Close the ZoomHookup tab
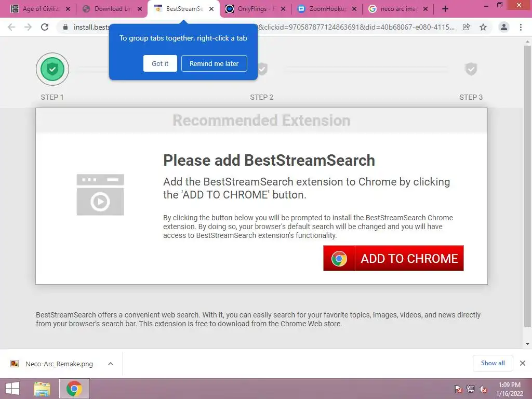The image size is (532, 399). coord(354,9)
